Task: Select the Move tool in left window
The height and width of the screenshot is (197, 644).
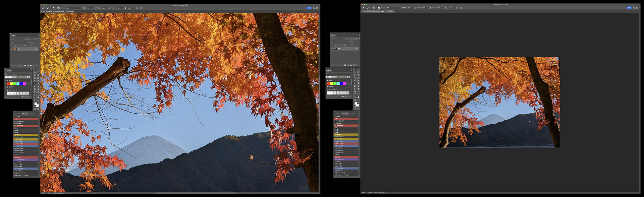Action: pyautogui.click(x=35, y=72)
